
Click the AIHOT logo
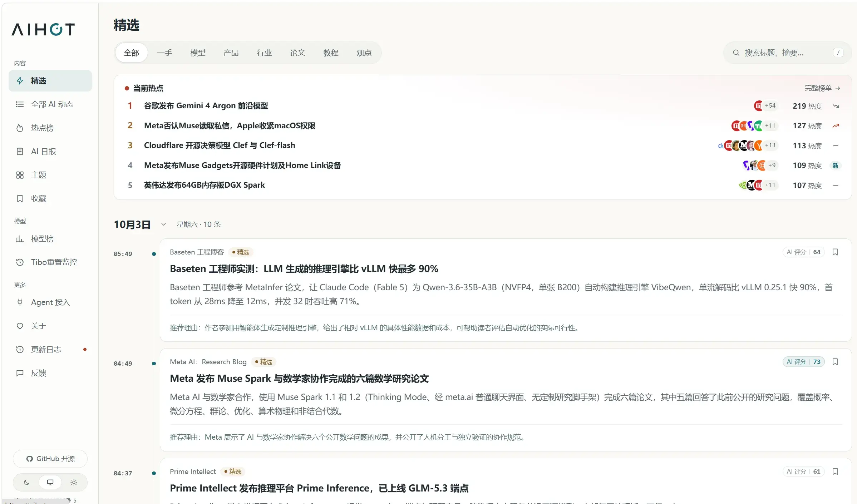(x=43, y=30)
